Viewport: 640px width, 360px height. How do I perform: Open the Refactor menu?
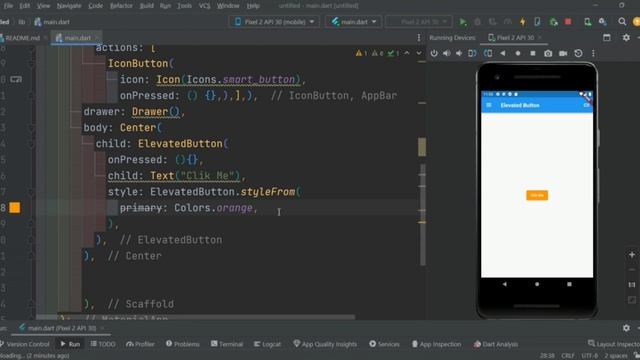pos(121,6)
